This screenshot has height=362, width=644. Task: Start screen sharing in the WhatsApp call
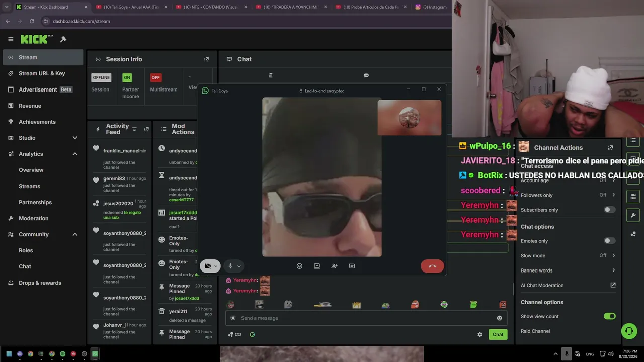[317, 266]
